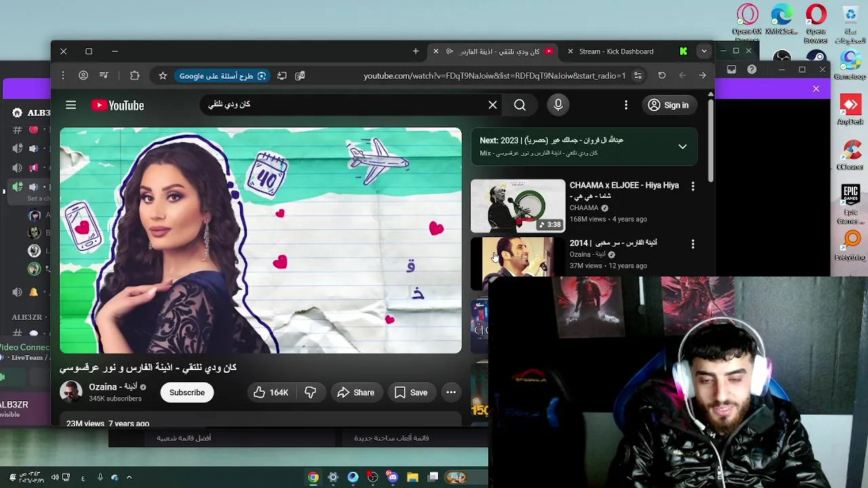This screenshot has width=868, height=488.
Task: Open the Everything search desktop icon
Action: tap(850, 245)
